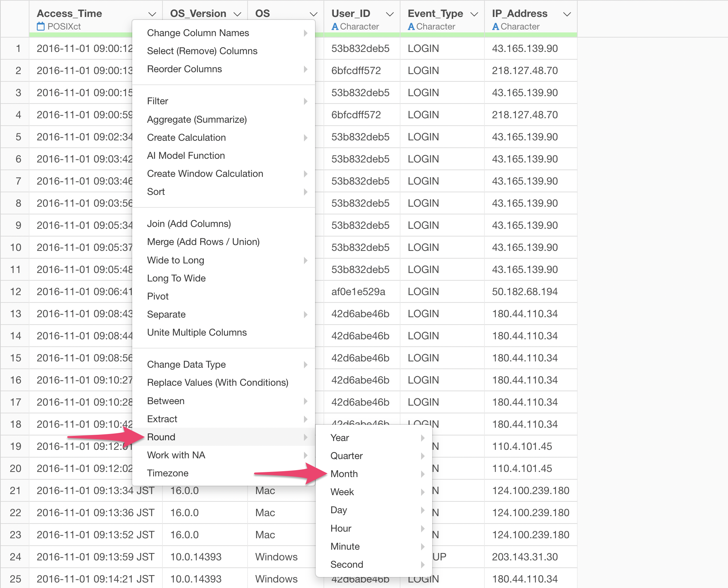This screenshot has height=588, width=728.
Task: Click Select (Remove) Columns entry
Action: click(202, 51)
